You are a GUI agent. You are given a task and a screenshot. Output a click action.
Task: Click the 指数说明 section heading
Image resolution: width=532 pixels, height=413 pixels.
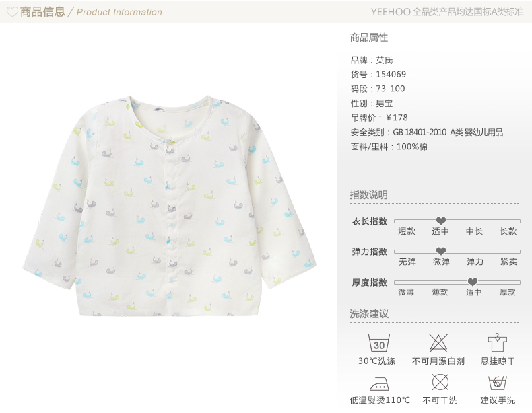point(369,195)
